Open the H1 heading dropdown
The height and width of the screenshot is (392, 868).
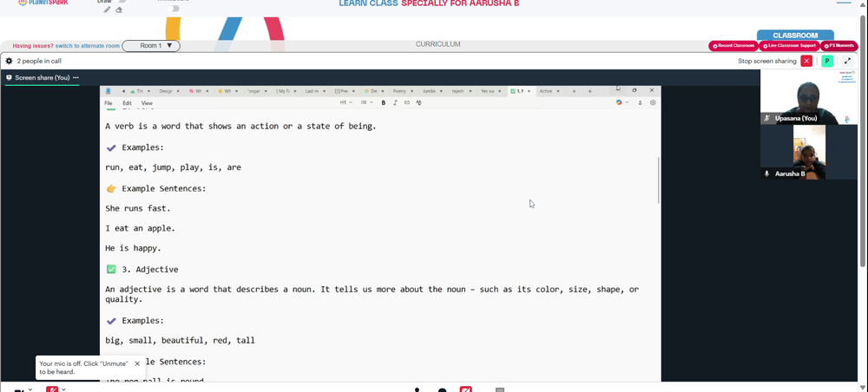(346, 103)
